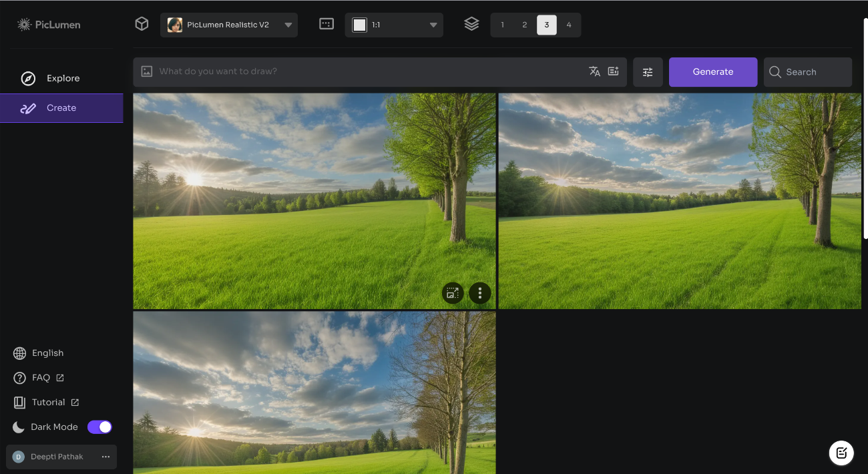
Task: Open the options beside Deepti Pathak
Action: tap(105, 457)
